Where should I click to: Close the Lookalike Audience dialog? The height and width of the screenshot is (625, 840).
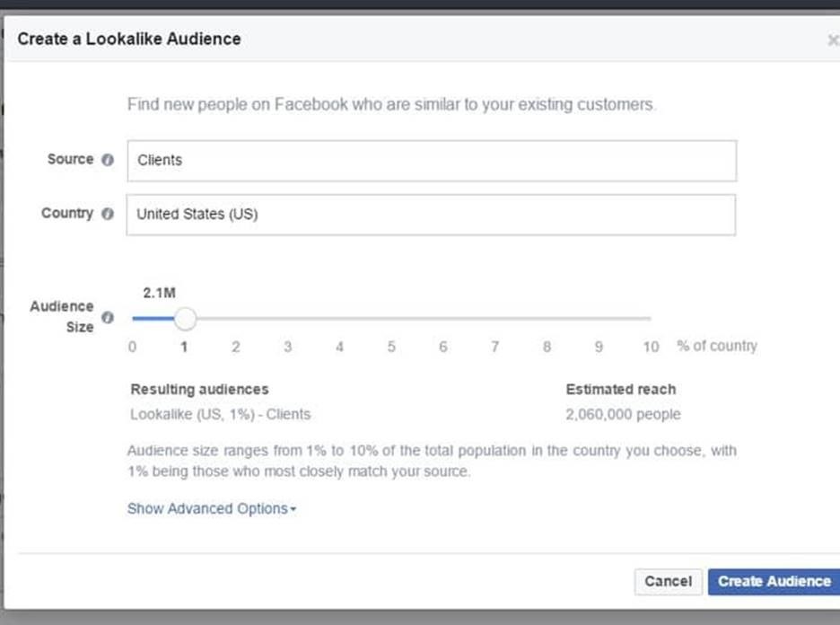pos(832,40)
